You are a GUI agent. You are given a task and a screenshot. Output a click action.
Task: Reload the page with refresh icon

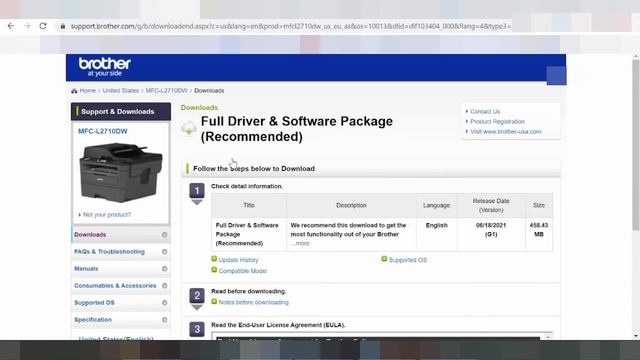(43, 26)
